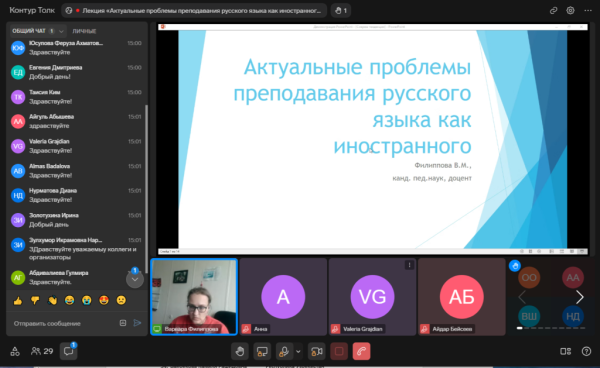Click Нурматова Диана chat message

click(77, 195)
